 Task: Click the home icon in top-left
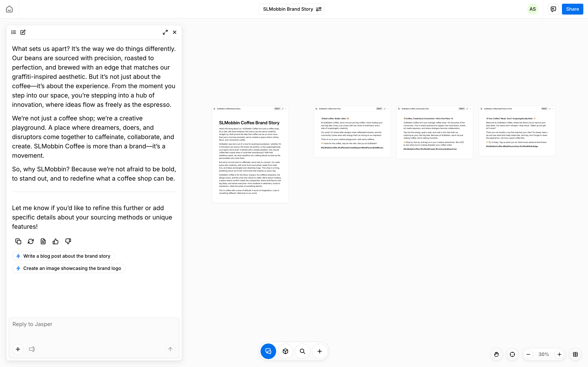[9, 9]
